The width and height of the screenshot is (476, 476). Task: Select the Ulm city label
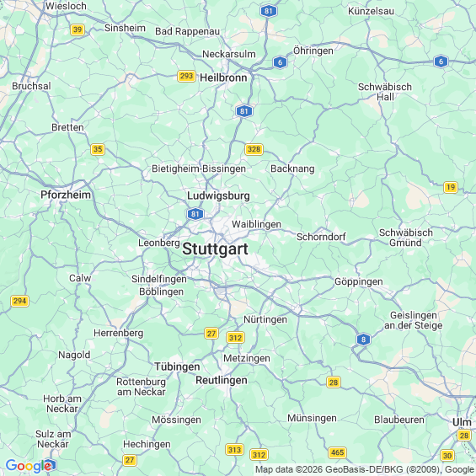(462, 422)
